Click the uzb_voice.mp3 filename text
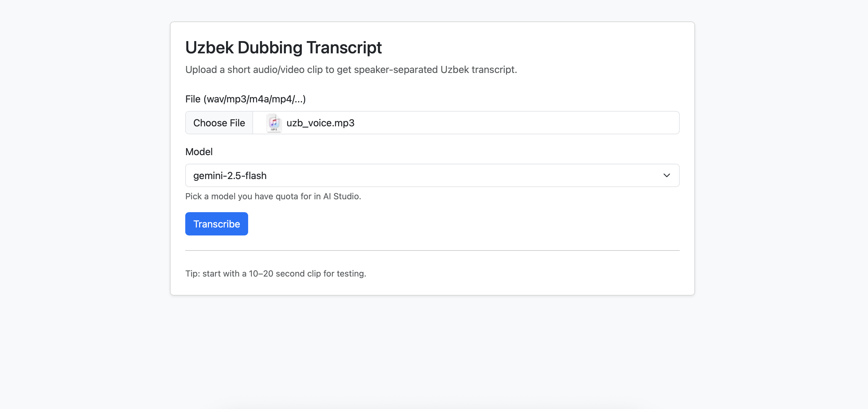This screenshot has width=868, height=409. [320, 123]
